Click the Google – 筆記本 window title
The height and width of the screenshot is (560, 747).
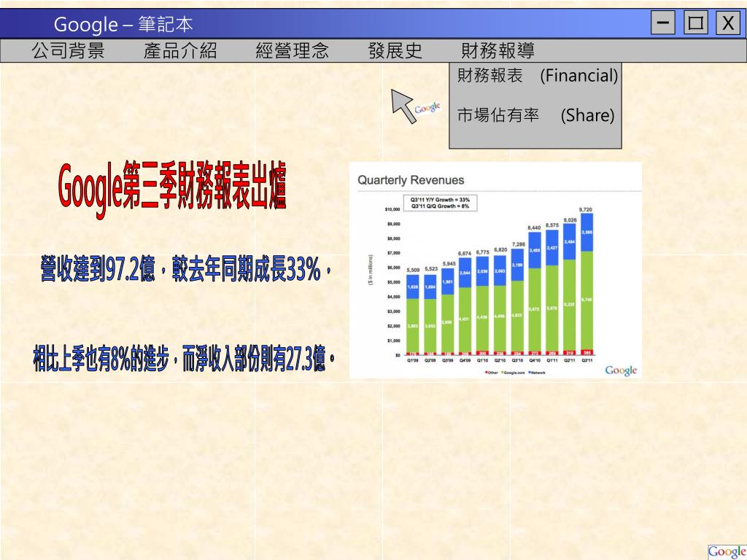coord(123,24)
